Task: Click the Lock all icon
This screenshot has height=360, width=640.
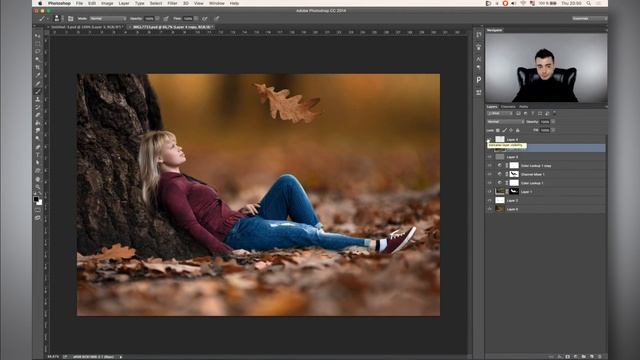Action: click(518, 130)
